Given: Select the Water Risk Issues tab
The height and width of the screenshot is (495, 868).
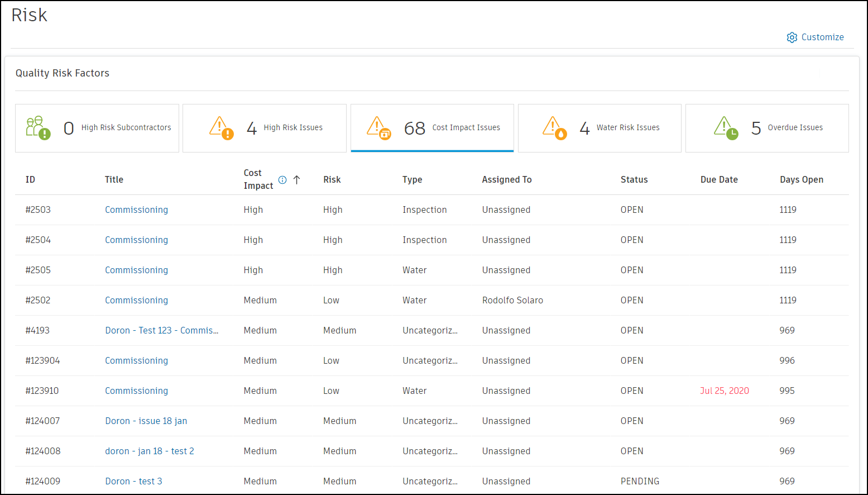Looking at the screenshot, I should coord(600,128).
